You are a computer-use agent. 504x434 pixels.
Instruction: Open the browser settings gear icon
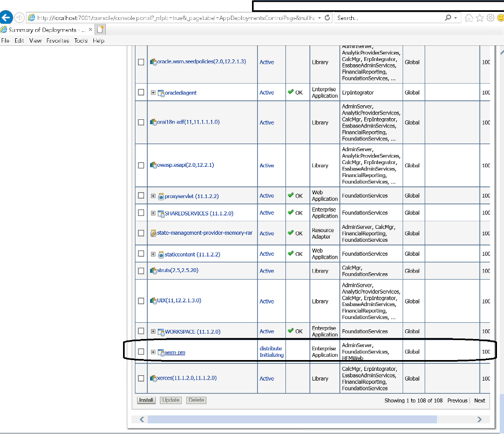(x=490, y=18)
